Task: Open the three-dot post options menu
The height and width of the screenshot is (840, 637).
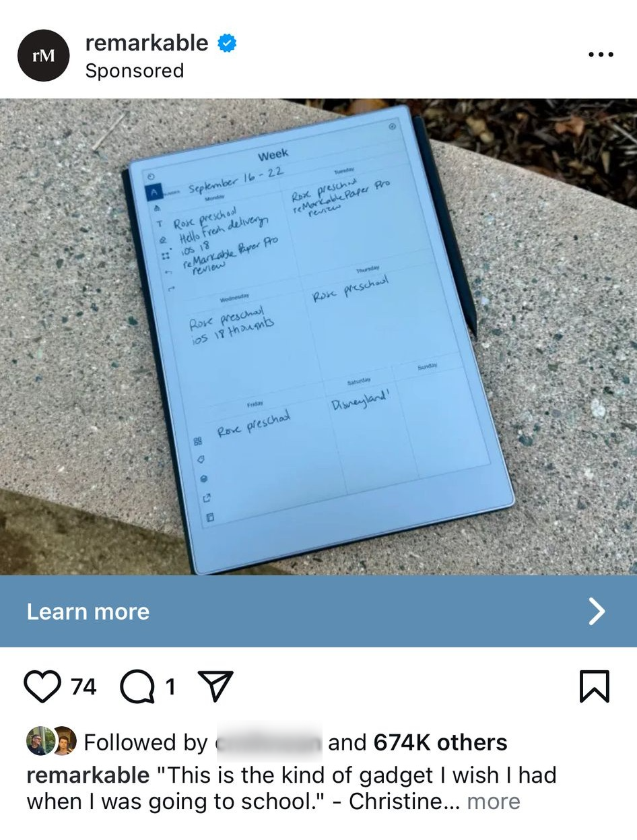Action: pos(601,55)
